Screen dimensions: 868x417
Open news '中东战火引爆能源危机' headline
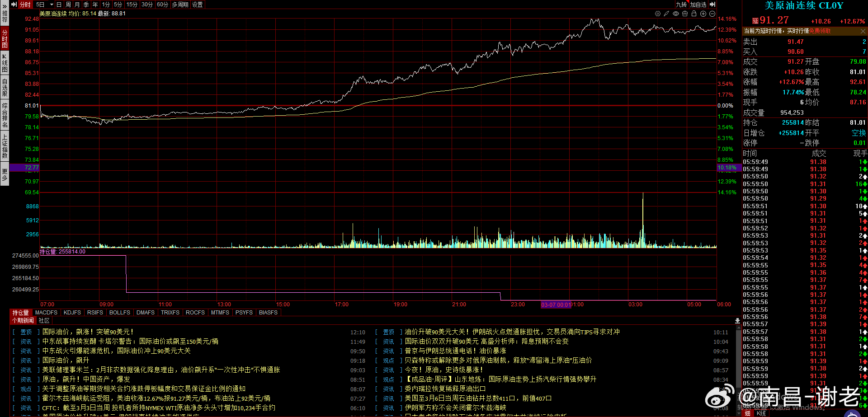point(117,351)
